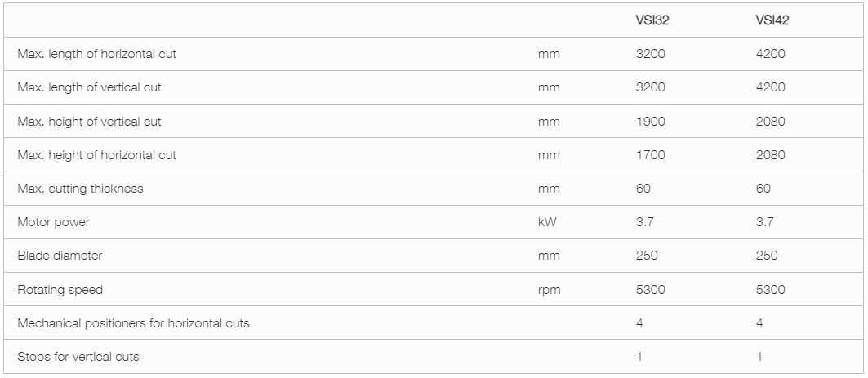
Task: Click the Max. length of vertical cut label
Action: (x=89, y=87)
